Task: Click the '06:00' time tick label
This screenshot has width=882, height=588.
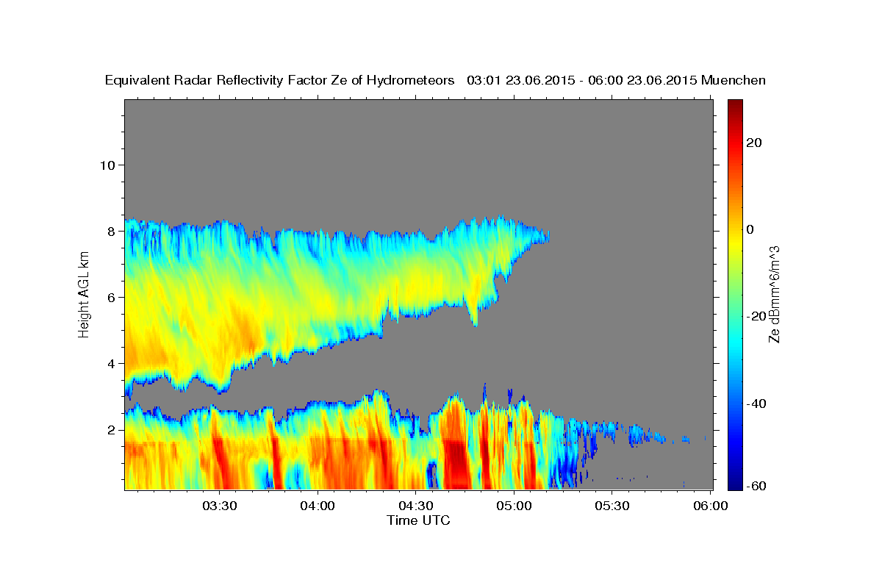Action: [710, 506]
